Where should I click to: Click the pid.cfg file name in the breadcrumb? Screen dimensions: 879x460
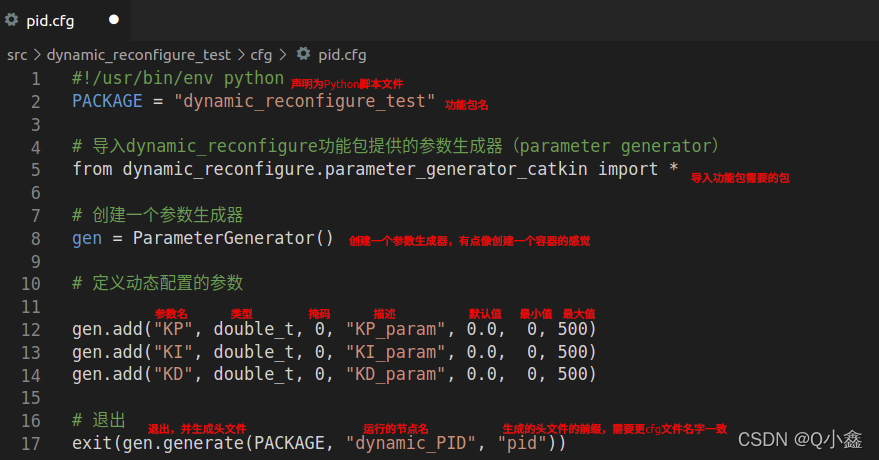(x=342, y=55)
